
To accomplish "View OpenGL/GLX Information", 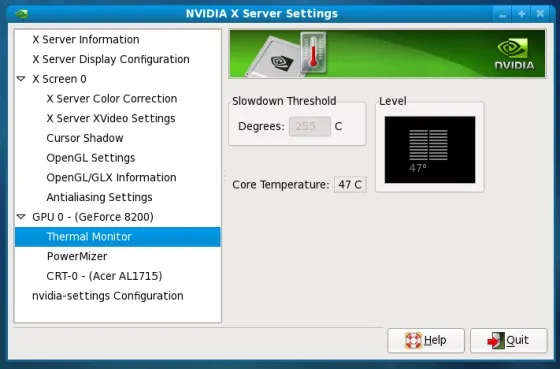I will click(111, 177).
